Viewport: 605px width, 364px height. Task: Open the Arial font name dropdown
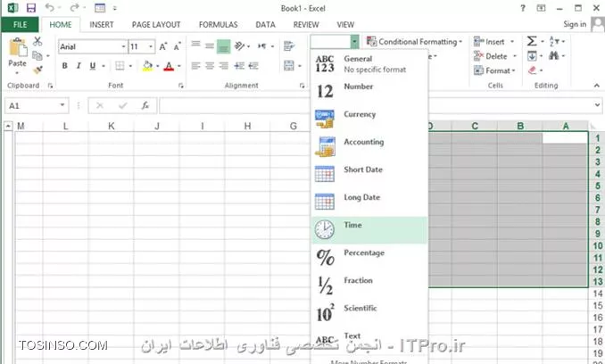(x=123, y=46)
